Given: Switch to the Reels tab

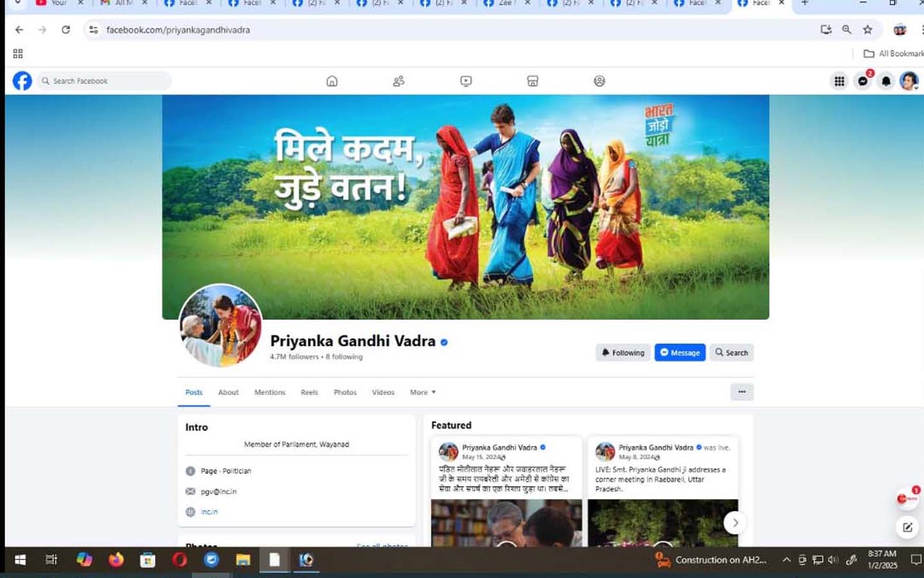Looking at the screenshot, I should (309, 392).
